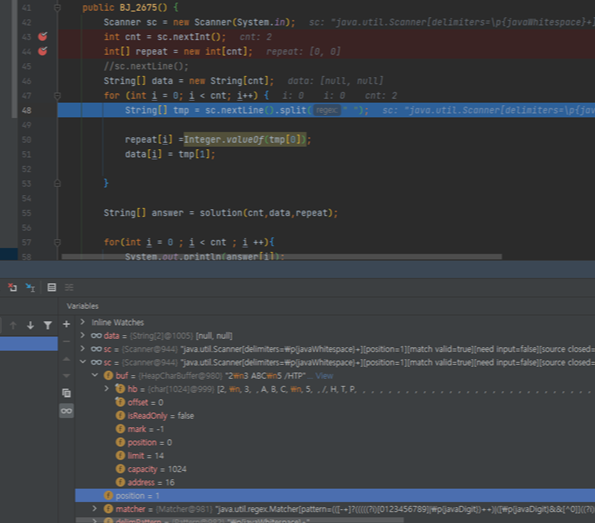
Task: Open the Variables tab
Action: (82, 306)
